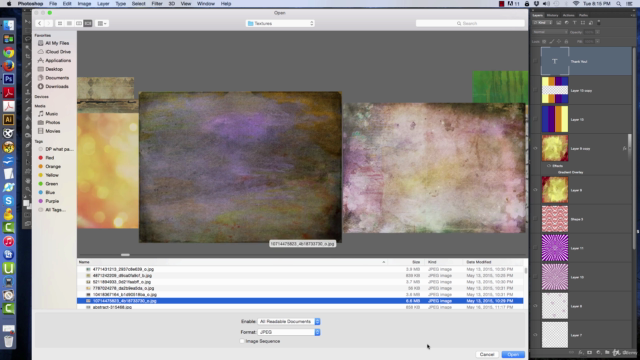This screenshot has height=360, width=640.
Task: Switch to cover flow view
Action: (88, 23)
